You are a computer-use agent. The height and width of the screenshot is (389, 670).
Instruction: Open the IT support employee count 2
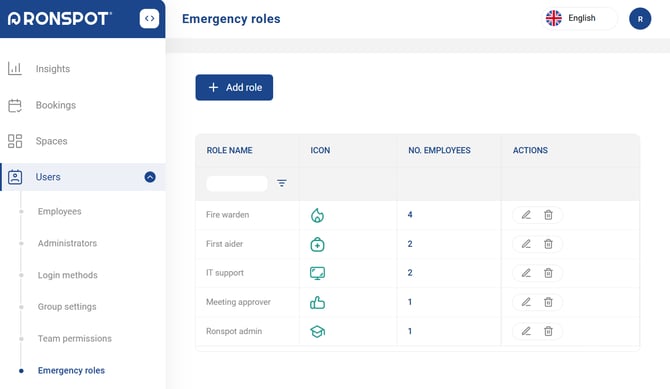(x=410, y=273)
